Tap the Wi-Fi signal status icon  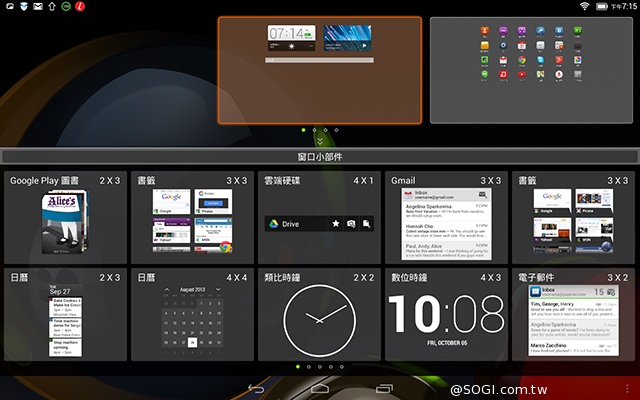click(x=584, y=6)
